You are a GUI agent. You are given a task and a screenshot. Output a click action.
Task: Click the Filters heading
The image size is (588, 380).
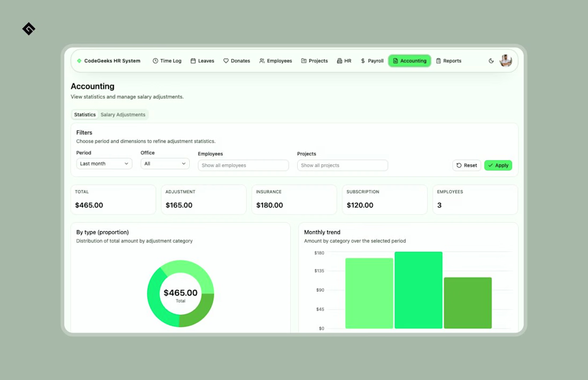click(x=84, y=133)
